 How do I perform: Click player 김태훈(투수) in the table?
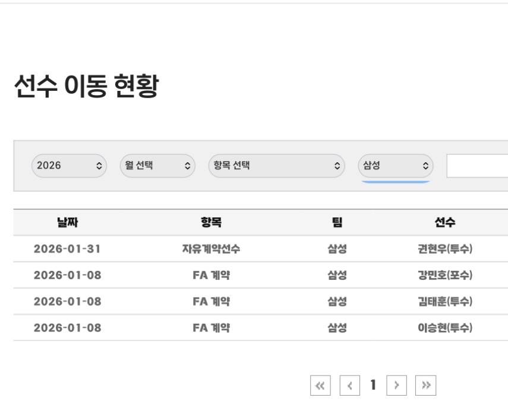(x=445, y=301)
